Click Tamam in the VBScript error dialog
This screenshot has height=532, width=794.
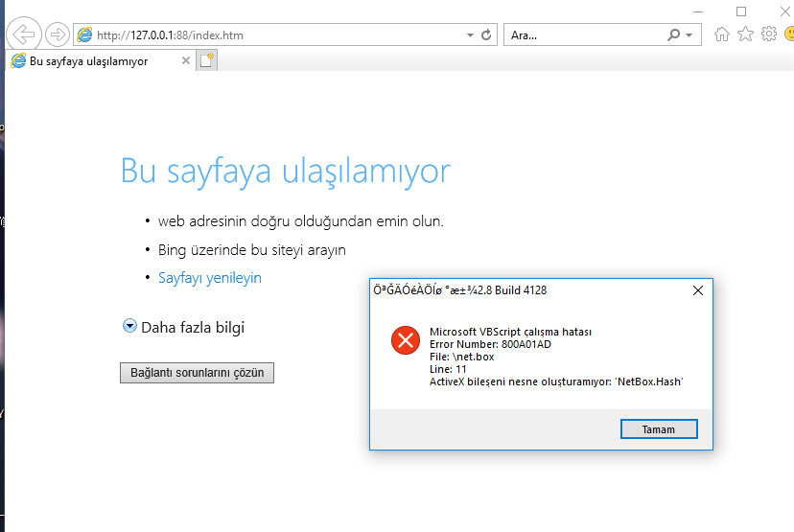coord(659,429)
